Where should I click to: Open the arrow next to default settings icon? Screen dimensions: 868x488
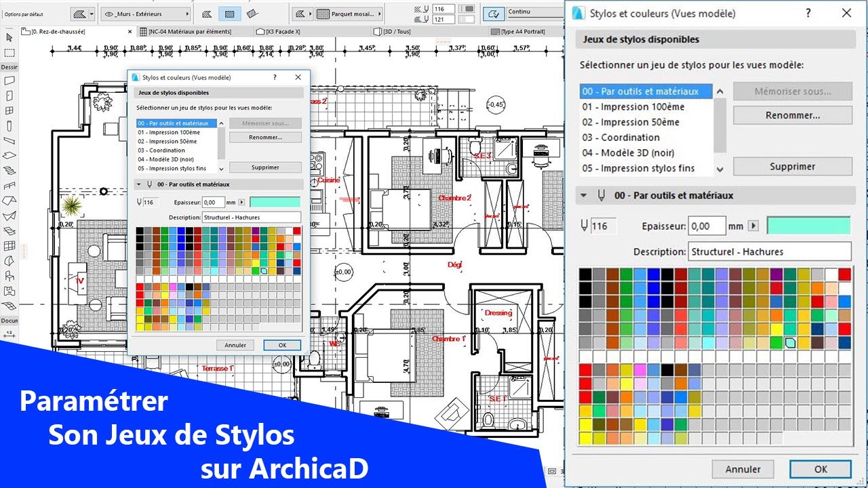pos(93,14)
